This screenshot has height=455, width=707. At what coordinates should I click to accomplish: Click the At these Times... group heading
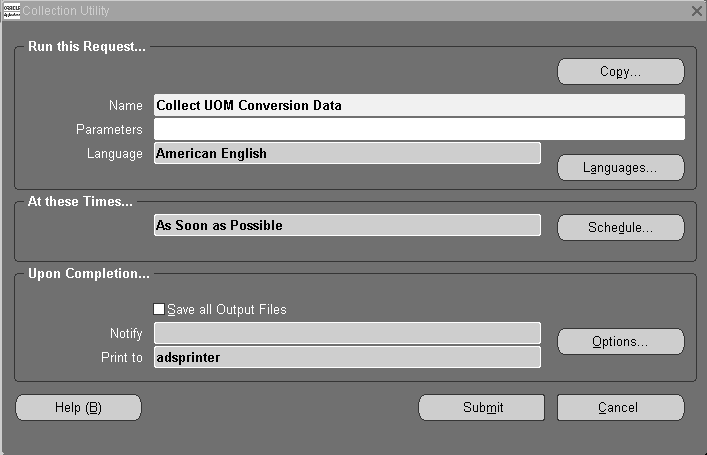tap(80, 201)
